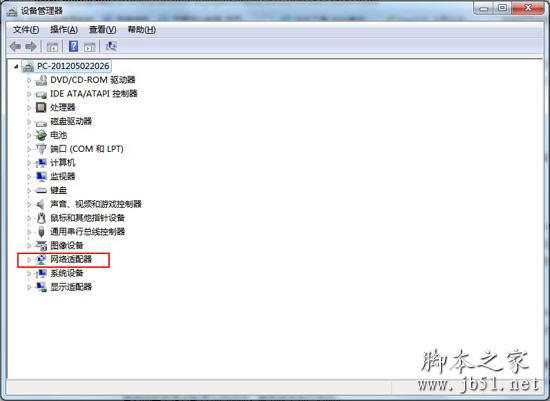Open the 查看(V) menu
The width and height of the screenshot is (550, 401).
coord(102,30)
